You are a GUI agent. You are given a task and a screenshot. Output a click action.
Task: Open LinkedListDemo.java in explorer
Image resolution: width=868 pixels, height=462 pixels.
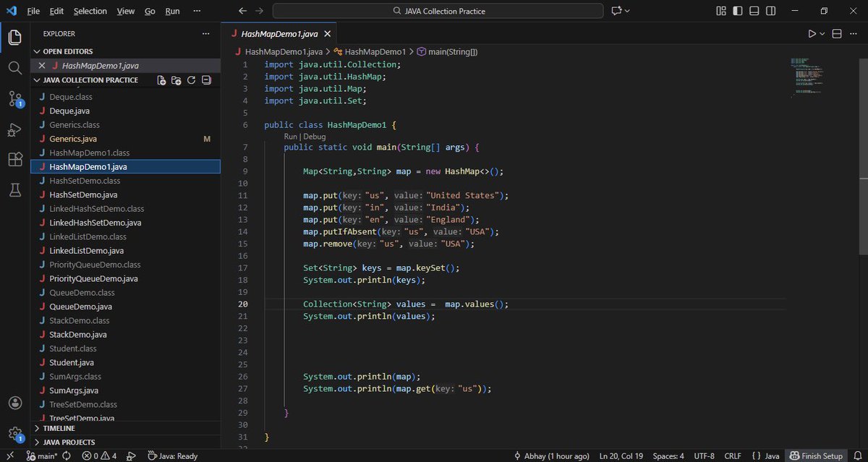click(86, 250)
